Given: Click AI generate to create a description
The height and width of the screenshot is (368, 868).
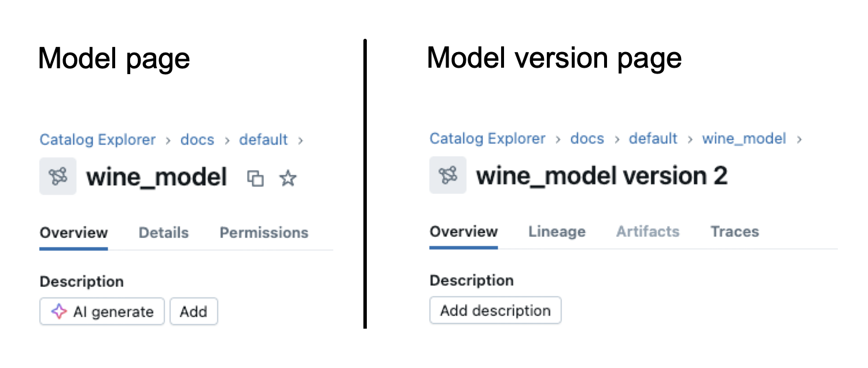Looking at the screenshot, I should tap(101, 311).
